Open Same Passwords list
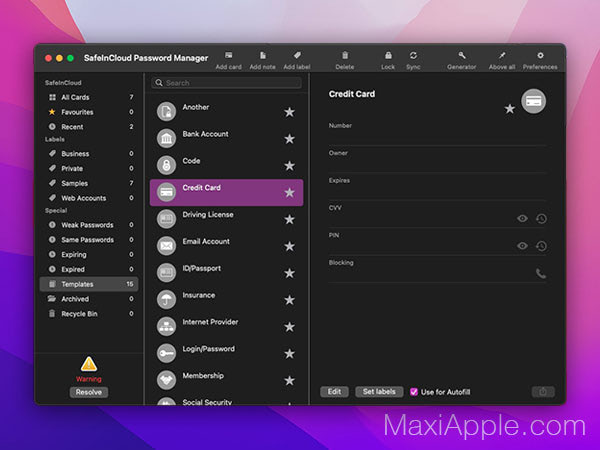 click(90, 240)
